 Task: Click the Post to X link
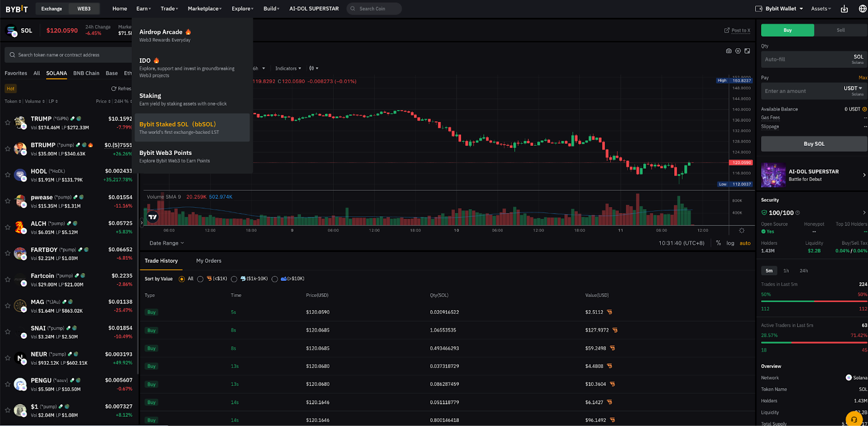pos(737,30)
